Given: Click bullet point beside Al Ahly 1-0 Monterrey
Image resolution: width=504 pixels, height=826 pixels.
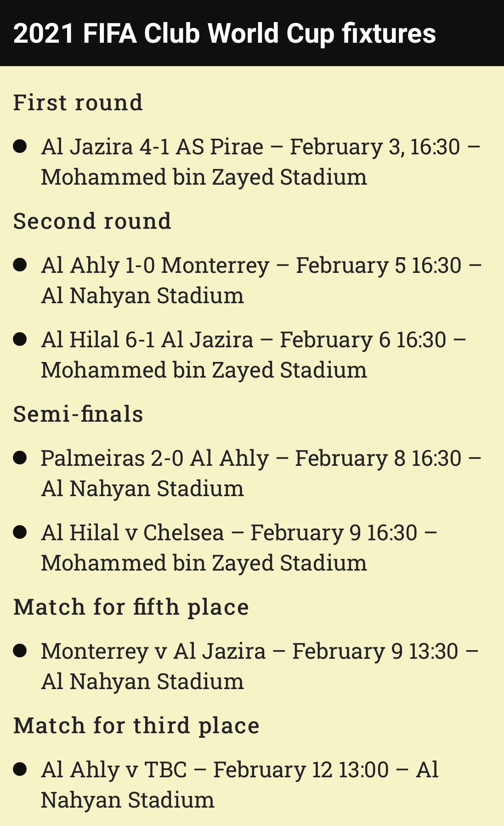Looking at the screenshot, I should [x=20, y=265].
